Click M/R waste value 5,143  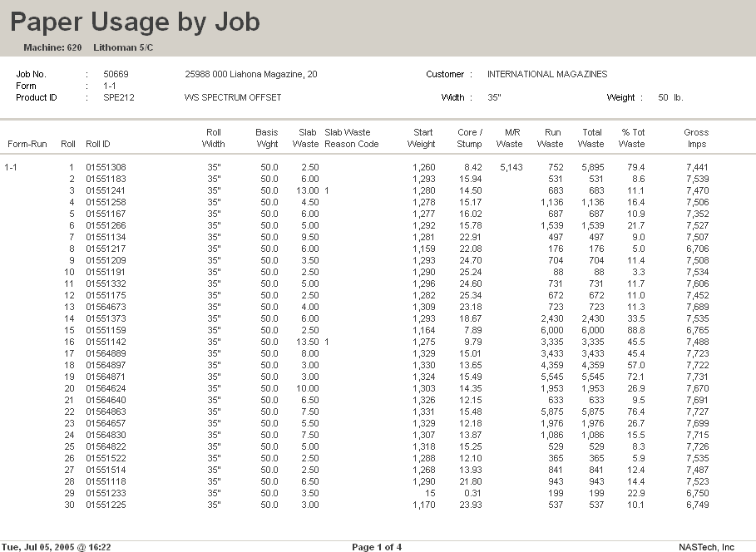coord(511,167)
